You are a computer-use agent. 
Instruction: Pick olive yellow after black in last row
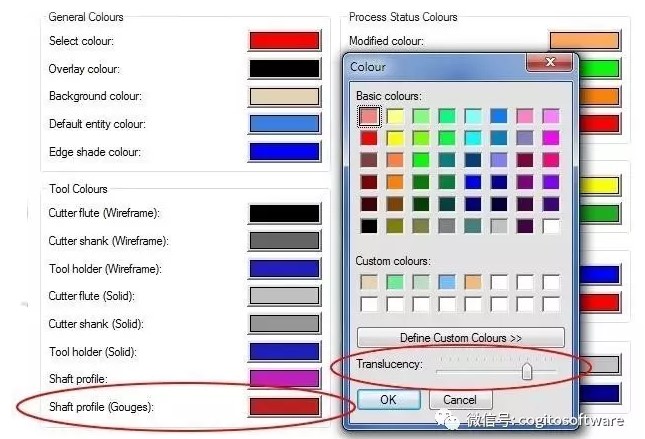(x=395, y=226)
